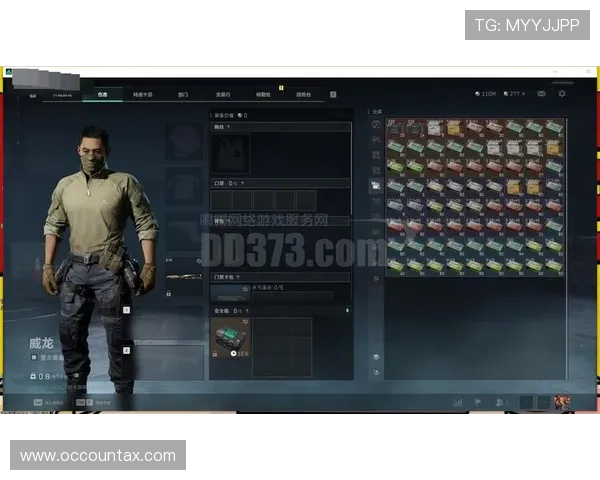
Task: Click the swap icon on the safe box
Action: [245, 322]
